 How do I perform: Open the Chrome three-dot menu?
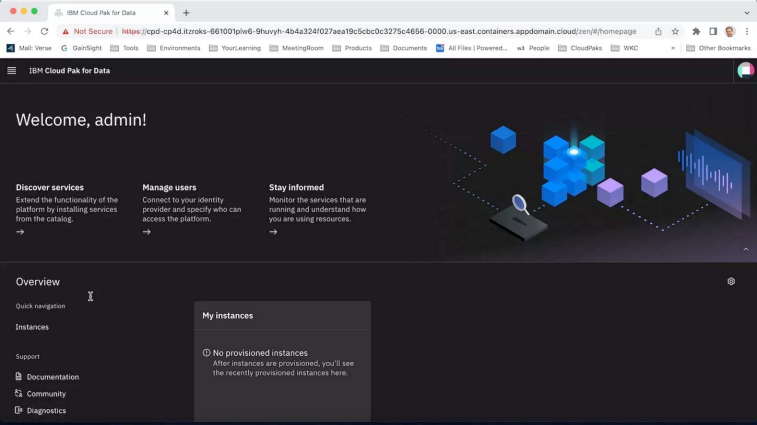point(747,31)
